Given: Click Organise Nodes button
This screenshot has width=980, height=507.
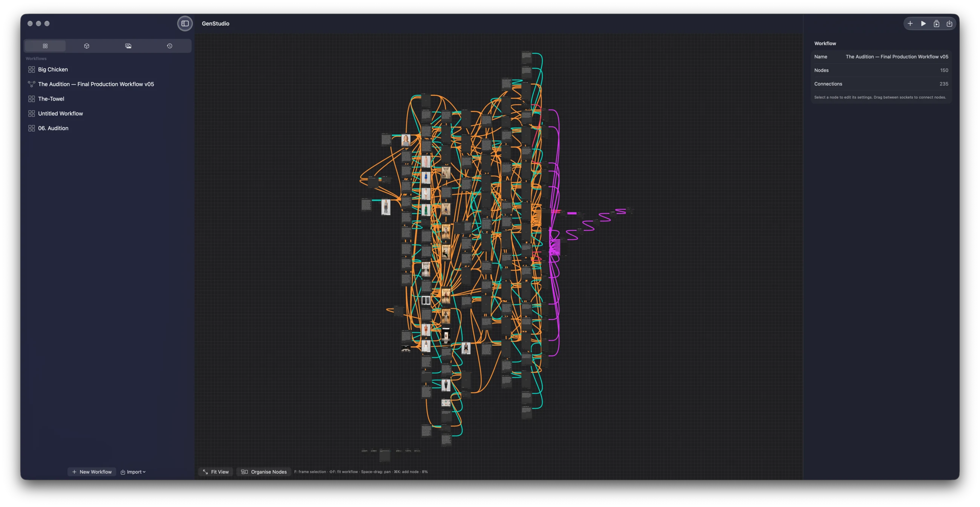Looking at the screenshot, I should click(x=263, y=472).
